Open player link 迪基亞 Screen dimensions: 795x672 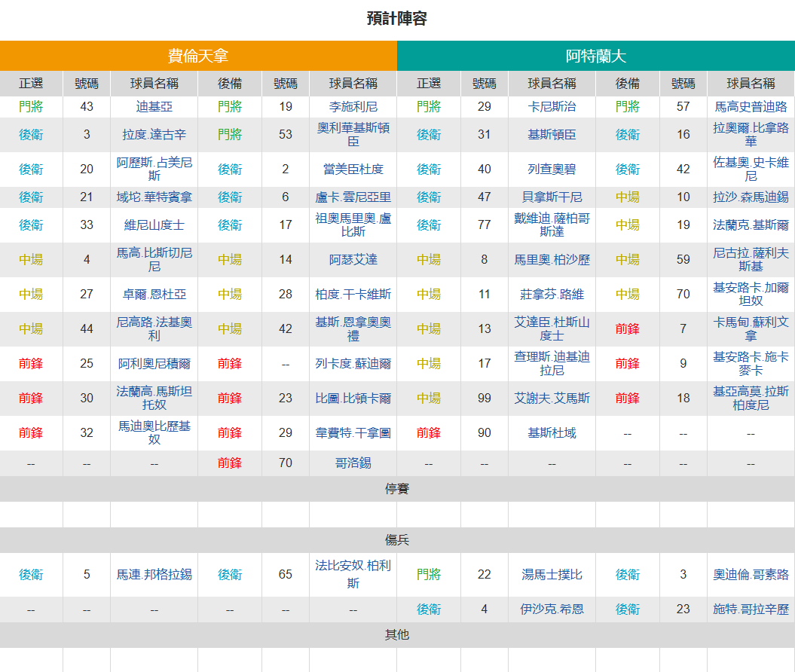154,107
